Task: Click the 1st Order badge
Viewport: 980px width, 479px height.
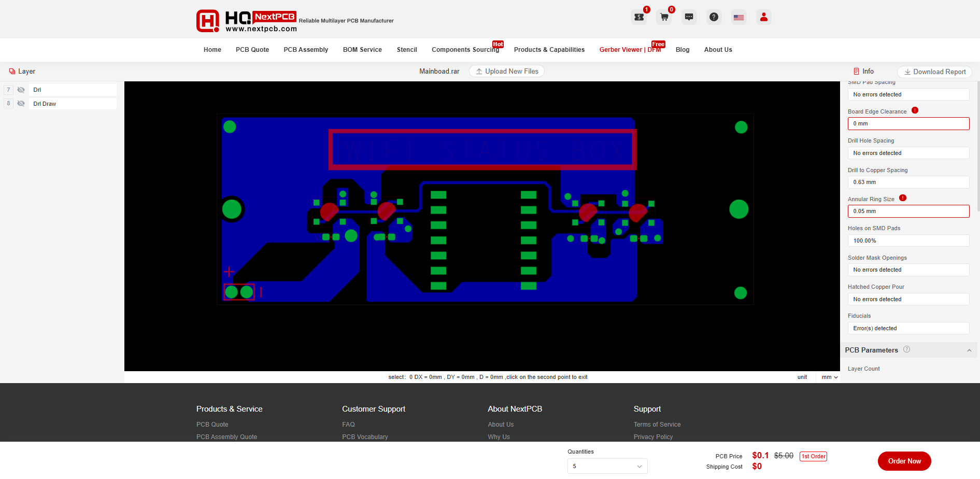Action: (813, 456)
